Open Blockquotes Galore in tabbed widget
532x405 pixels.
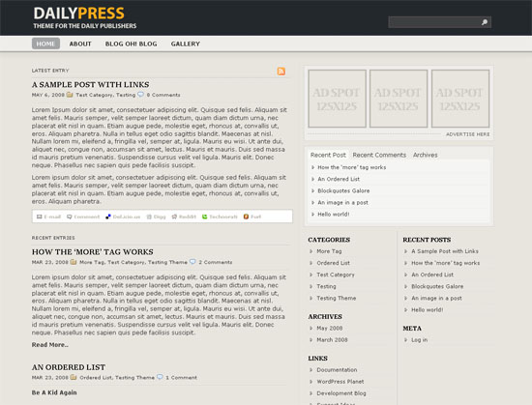[x=343, y=190]
